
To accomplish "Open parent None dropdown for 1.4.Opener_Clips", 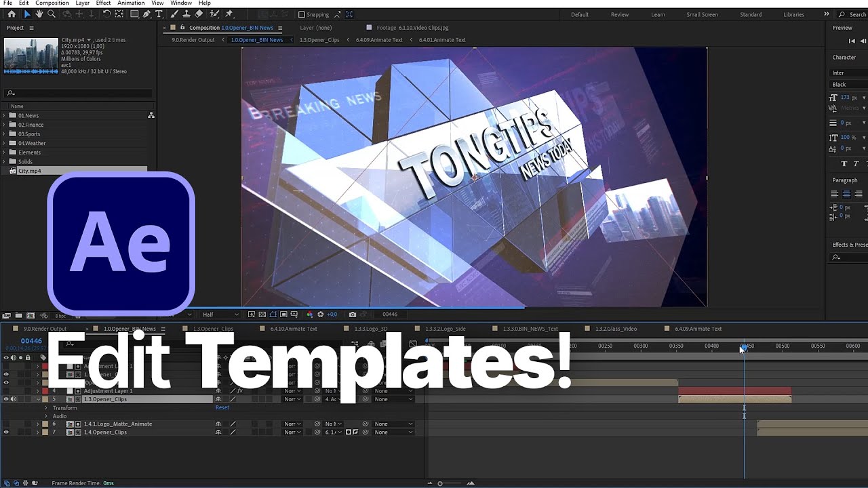I will coord(393,432).
